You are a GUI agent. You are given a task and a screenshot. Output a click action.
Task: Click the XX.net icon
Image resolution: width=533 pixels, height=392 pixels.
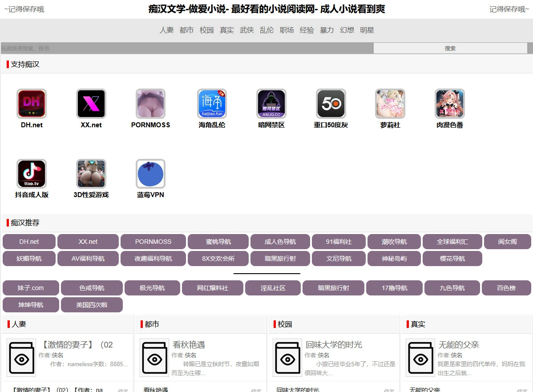[x=91, y=103]
